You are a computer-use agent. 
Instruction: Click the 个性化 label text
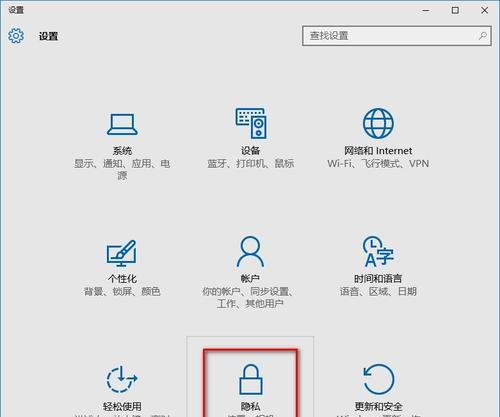tap(122, 279)
